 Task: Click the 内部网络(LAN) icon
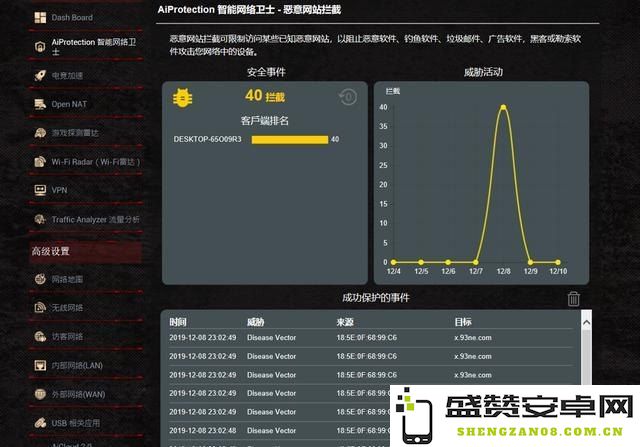pos(40,365)
